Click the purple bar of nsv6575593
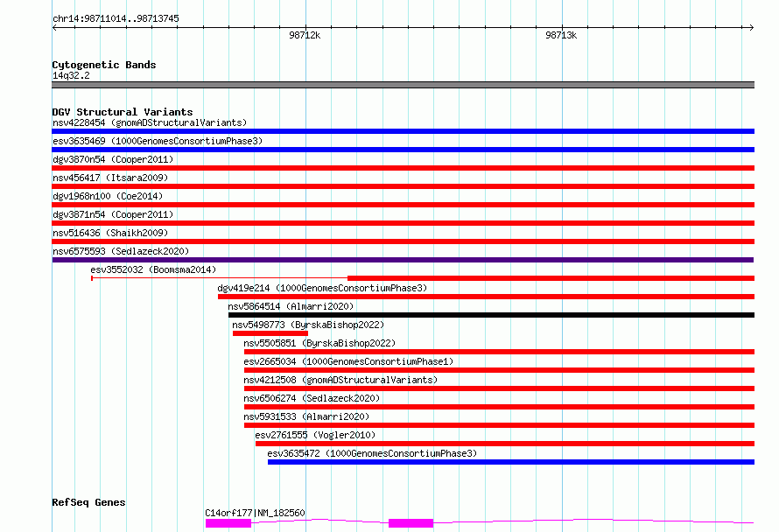 [x=403, y=260]
